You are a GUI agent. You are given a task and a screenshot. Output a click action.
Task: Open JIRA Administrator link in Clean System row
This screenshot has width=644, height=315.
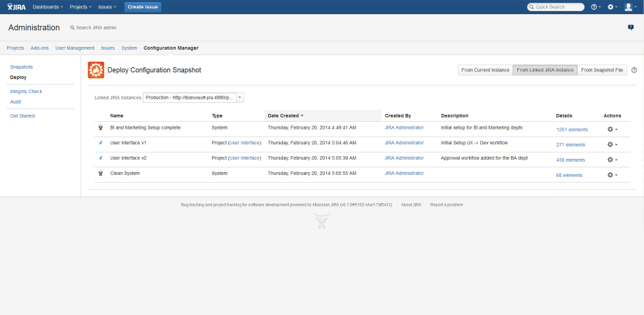pyautogui.click(x=404, y=174)
